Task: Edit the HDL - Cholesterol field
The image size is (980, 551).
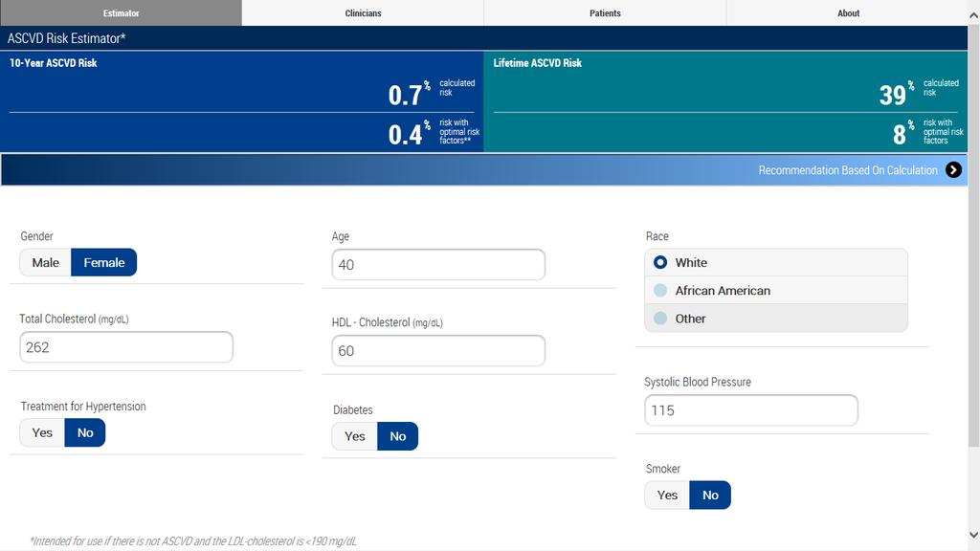Action: (x=438, y=350)
